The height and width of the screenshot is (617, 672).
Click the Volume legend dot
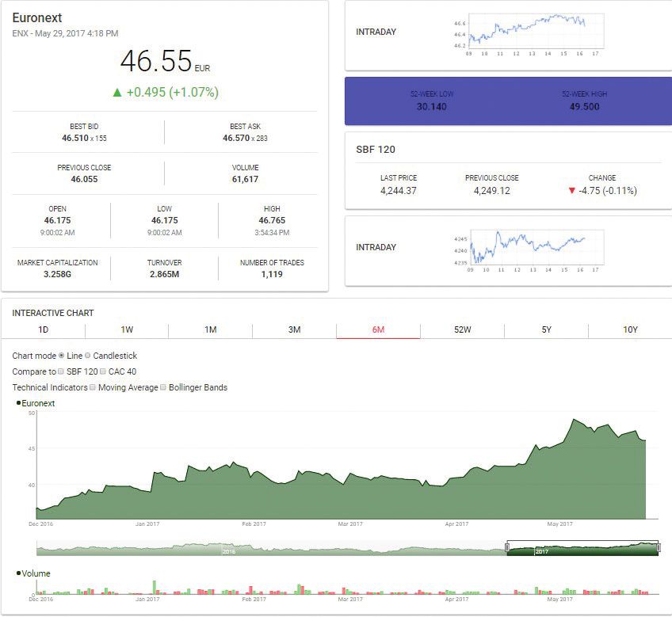point(18,574)
